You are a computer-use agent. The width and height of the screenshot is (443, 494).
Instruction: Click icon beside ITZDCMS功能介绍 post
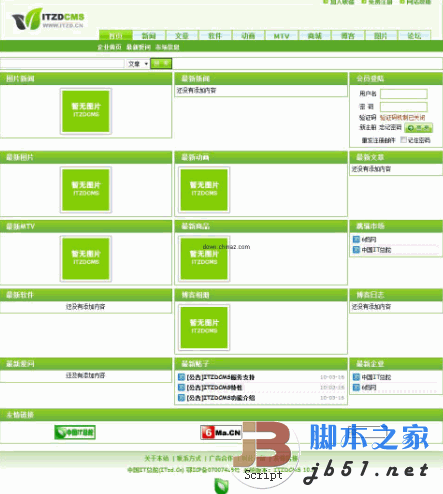(x=181, y=398)
